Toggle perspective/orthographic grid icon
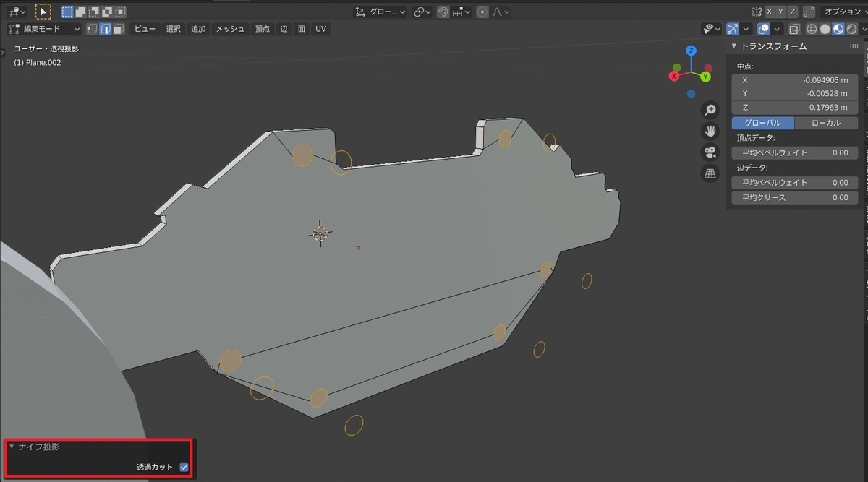868x482 pixels. pyautogui.click(x=710, y=173)
